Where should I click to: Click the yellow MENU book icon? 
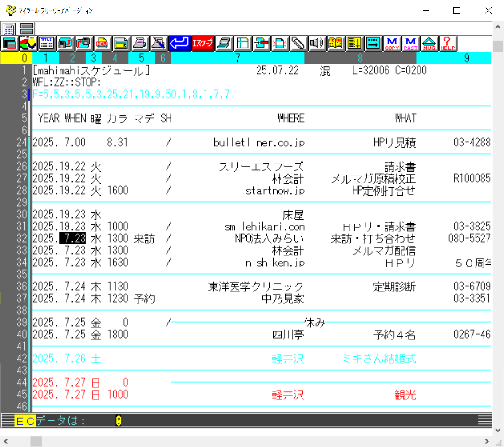pyautogui.click(x=335, y=43)
